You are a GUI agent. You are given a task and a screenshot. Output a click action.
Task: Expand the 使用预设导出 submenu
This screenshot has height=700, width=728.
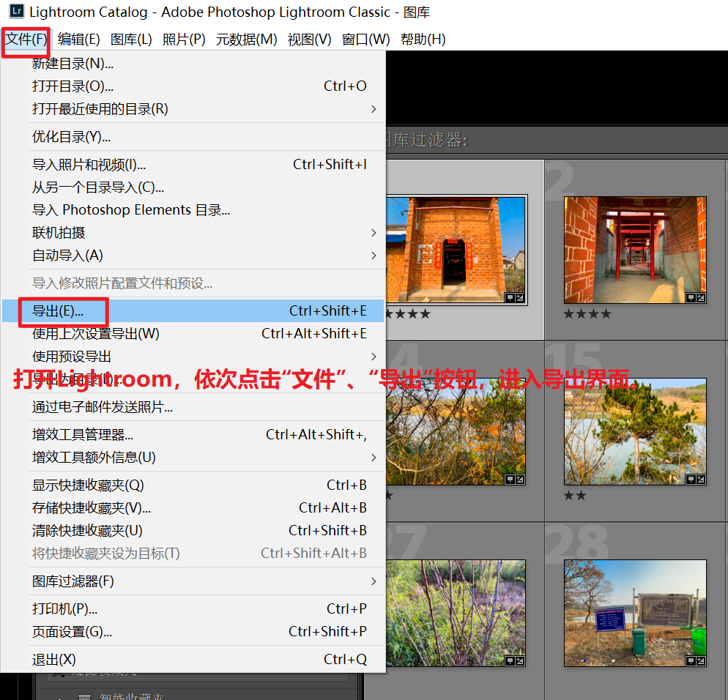193,357
